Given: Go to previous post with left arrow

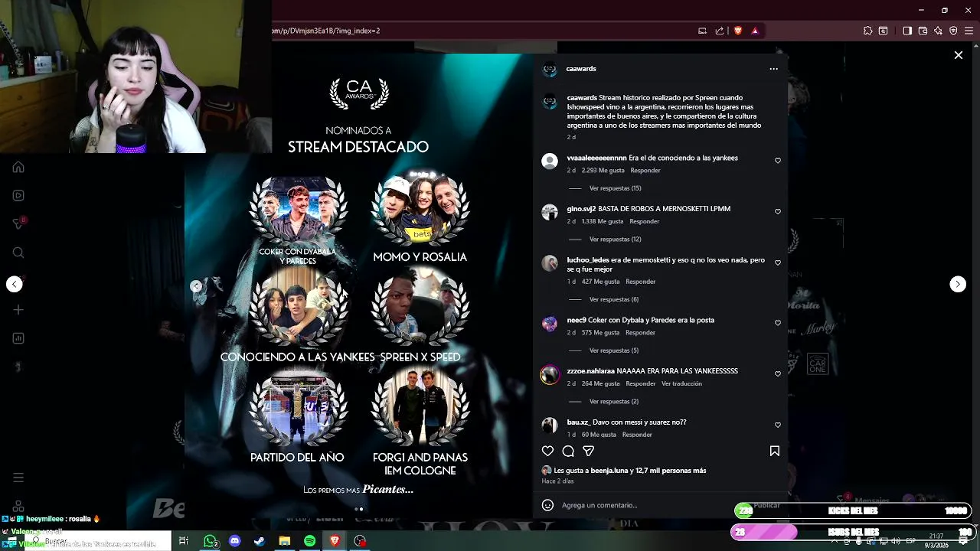Looking at the screenshot, I should point(15,284).
